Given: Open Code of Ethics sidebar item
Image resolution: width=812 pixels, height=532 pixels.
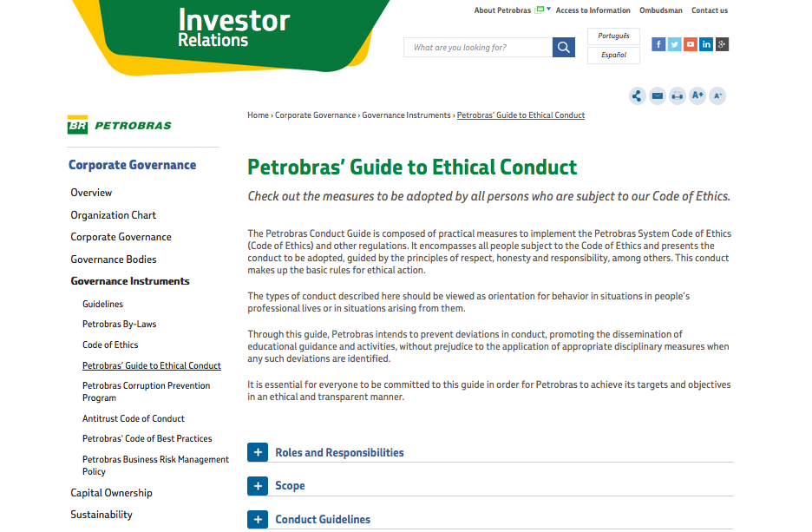Looking at the screenshot, I should [110, 345].
